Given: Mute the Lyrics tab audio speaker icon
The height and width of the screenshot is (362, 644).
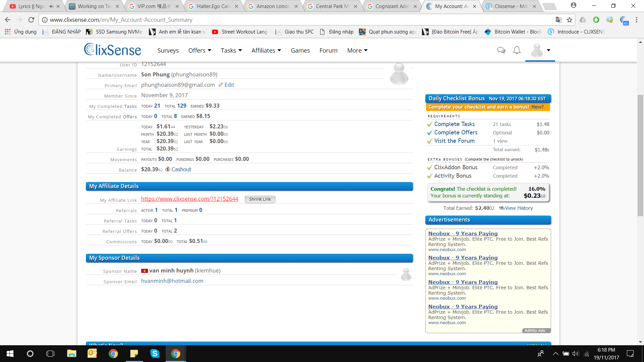Looking at the screenshot, I should [x=51, y=6].
